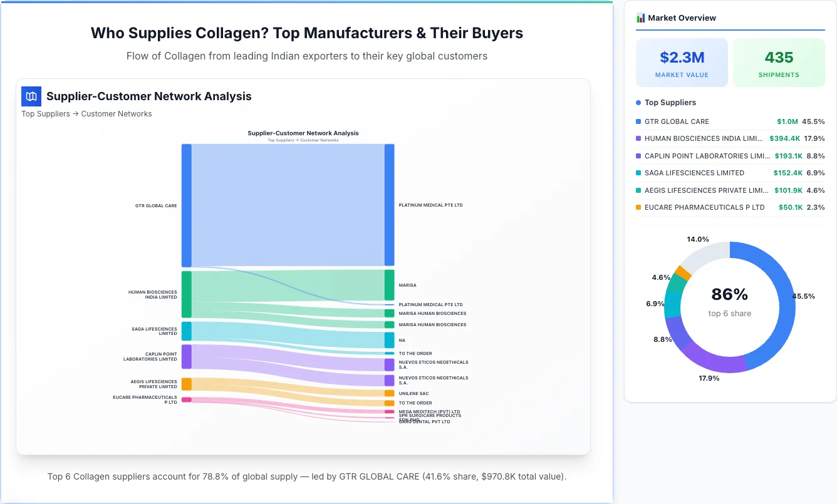Click the map icon beside Supplier-Customer Network Analysis

(31, 96)
